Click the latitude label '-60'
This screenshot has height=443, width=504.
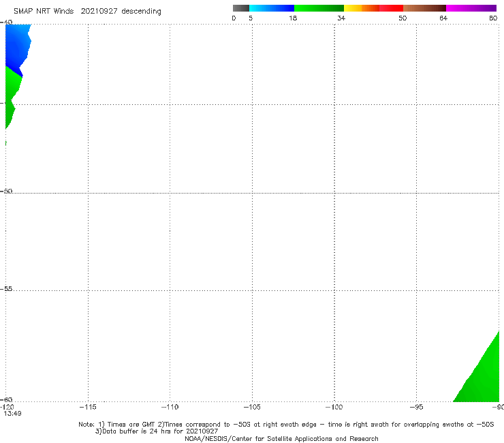(x=6, y=399)
